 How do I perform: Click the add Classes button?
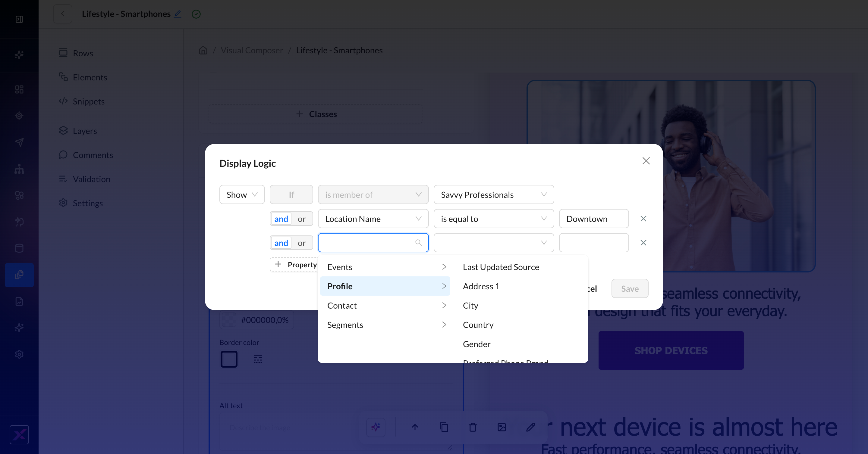(316, 114)
